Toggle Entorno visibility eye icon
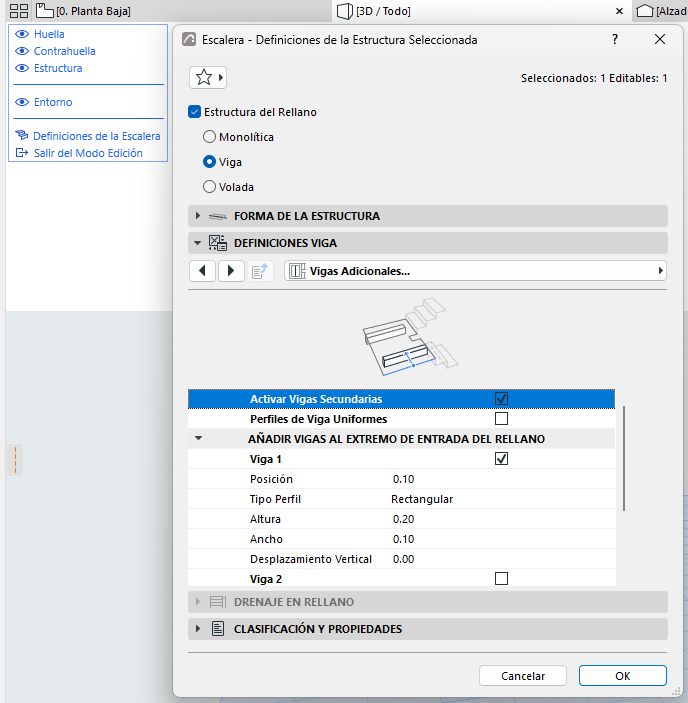Viewport: 688px width, 703px height. click(22, 102)
